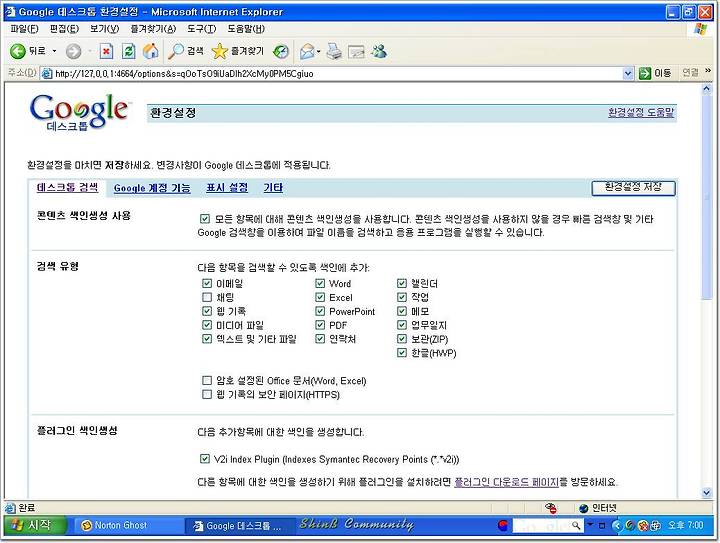This screenshot has width=720, height=543.
Task: Click the Edit page icon beside the printer
Action: (356, 51)
